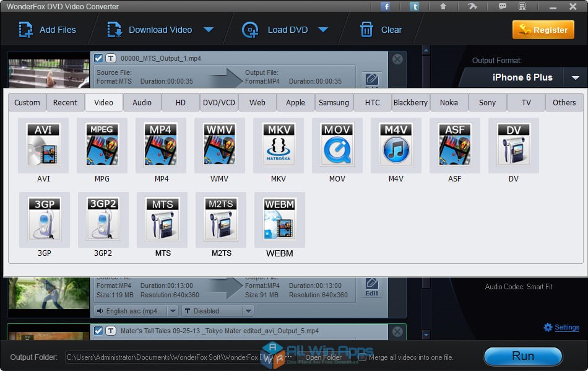Viewport: 588px width, 371px height.
Task: Enable Merge all videos into one file
Action: [362, 357]
